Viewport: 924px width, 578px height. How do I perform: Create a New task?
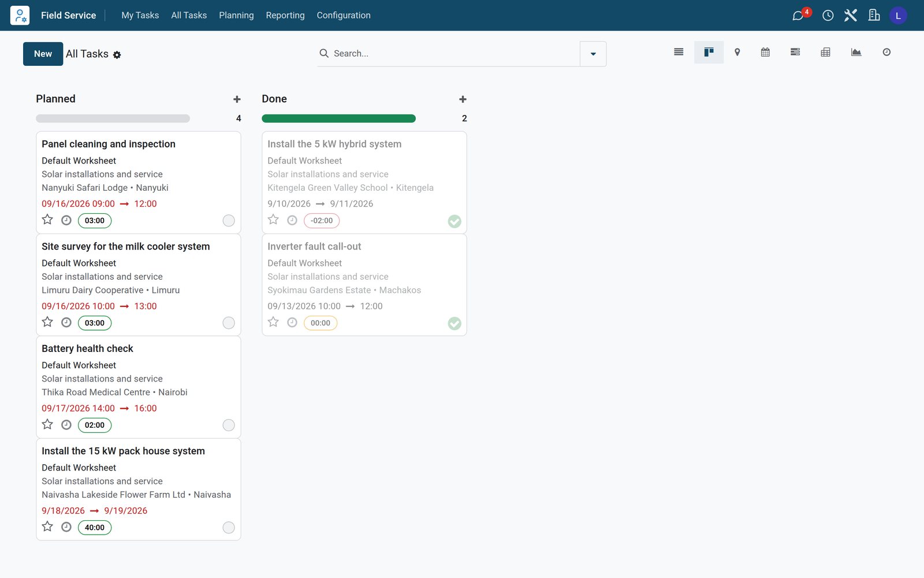pos(43,54)
